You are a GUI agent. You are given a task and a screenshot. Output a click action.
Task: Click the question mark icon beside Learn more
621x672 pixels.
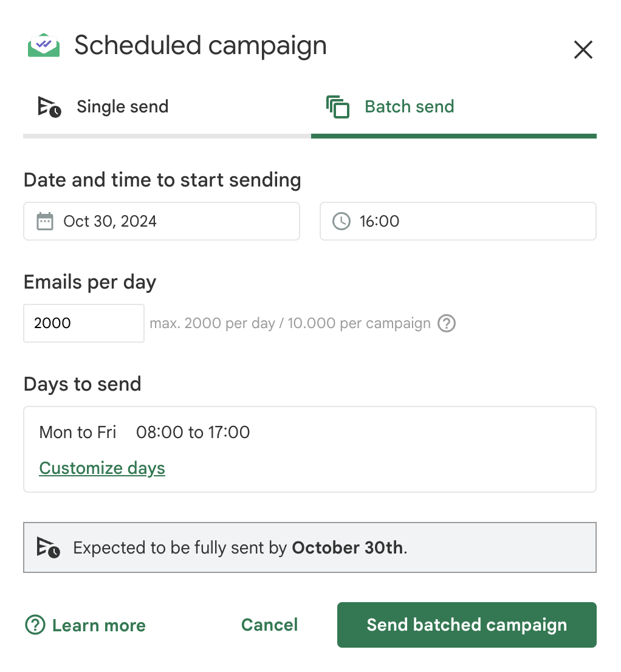coord(35,625)
